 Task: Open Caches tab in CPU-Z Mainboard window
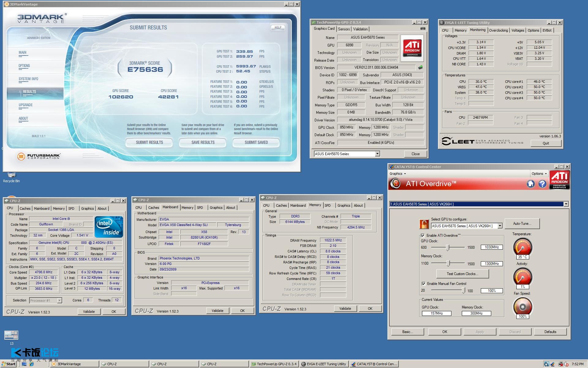(x=153, y=208)
